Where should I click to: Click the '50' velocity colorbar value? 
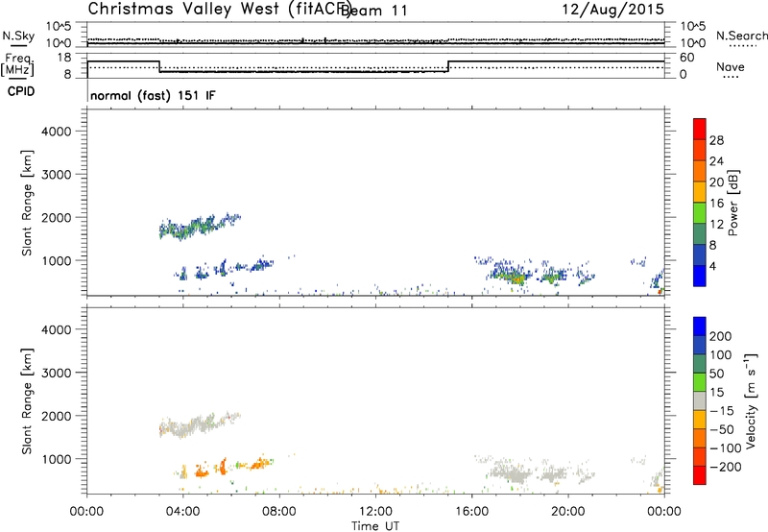[x=716, y=374]
